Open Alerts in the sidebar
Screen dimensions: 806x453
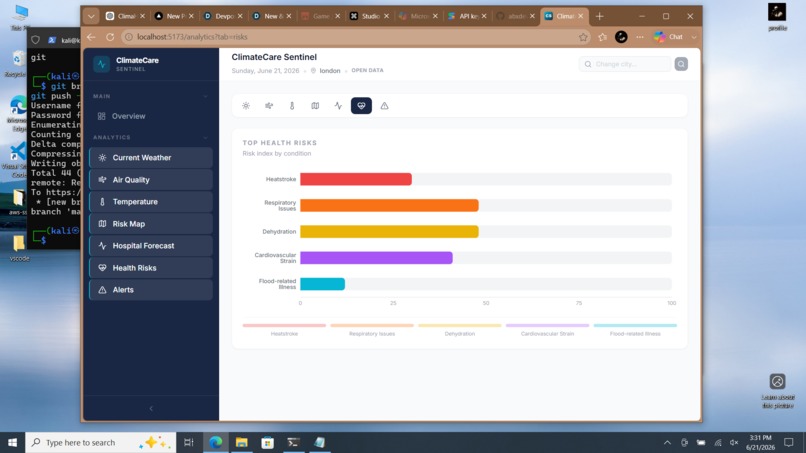[151, 290]
